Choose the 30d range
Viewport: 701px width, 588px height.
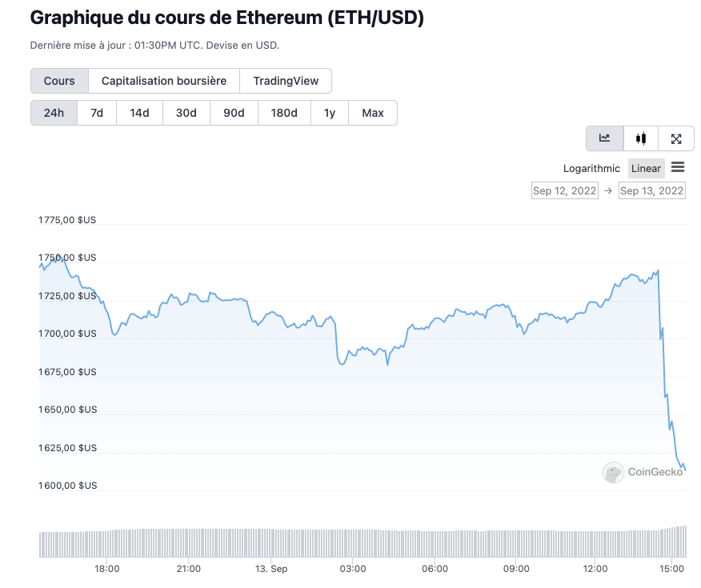pyautogui.click(x=186, y=113)
